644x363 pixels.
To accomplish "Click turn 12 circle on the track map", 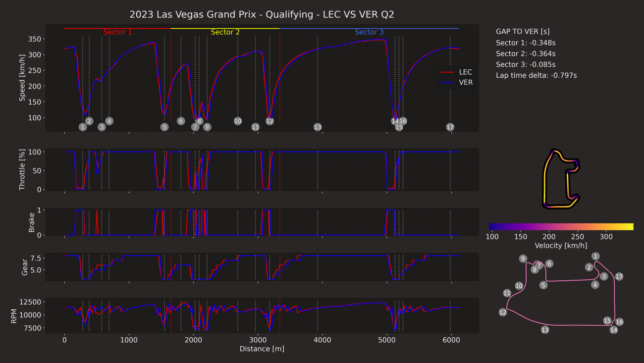I will 503,312.
